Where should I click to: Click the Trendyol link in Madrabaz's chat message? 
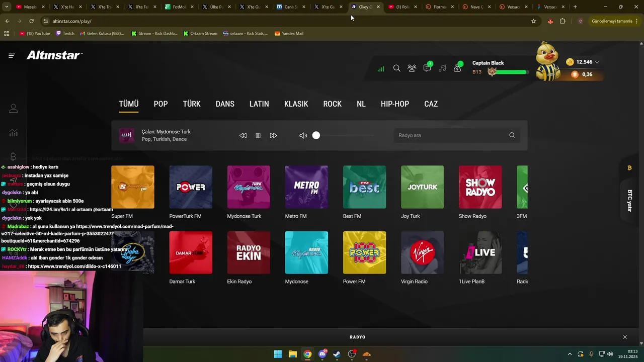click(87, 234)
